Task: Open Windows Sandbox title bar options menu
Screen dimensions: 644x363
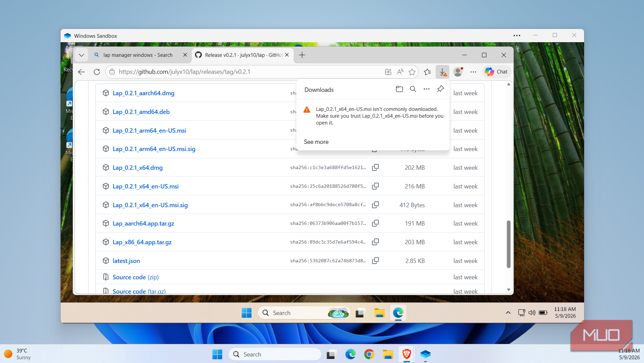Action: [517, 35]
